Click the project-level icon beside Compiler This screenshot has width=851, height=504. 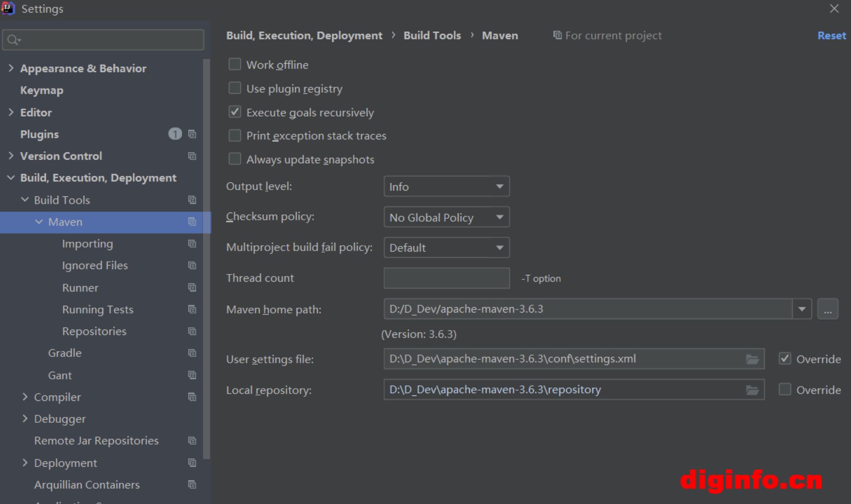click(x=192, y=397)
